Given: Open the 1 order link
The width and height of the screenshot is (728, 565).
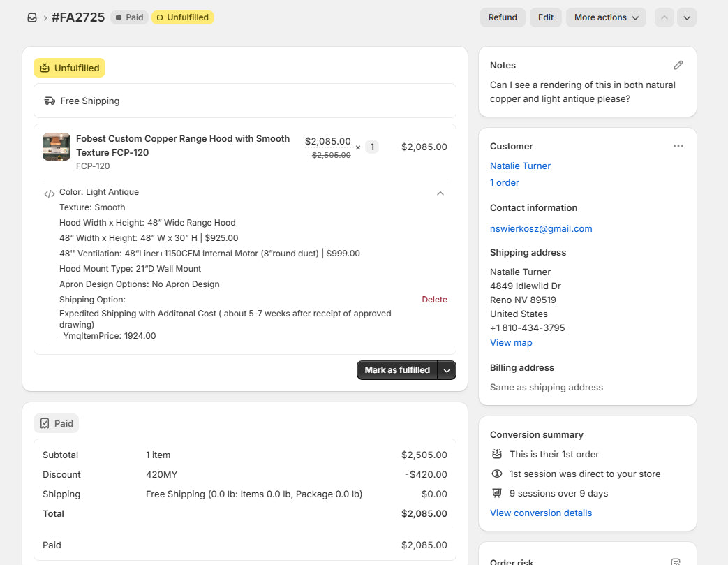Looking at the screenshot, I should pos(504,182).
